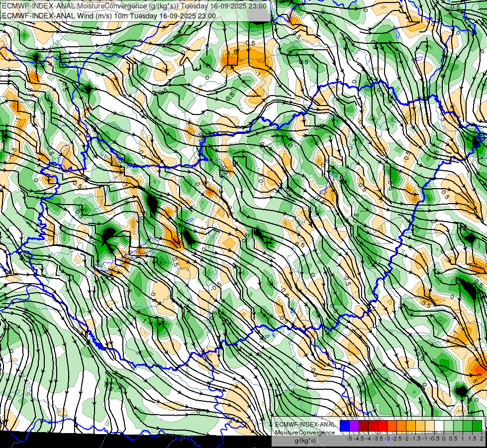Click the MoistureConvergence label in the legend
The width and height of the screenshot is (487, 448).
(x=305, y=433)
